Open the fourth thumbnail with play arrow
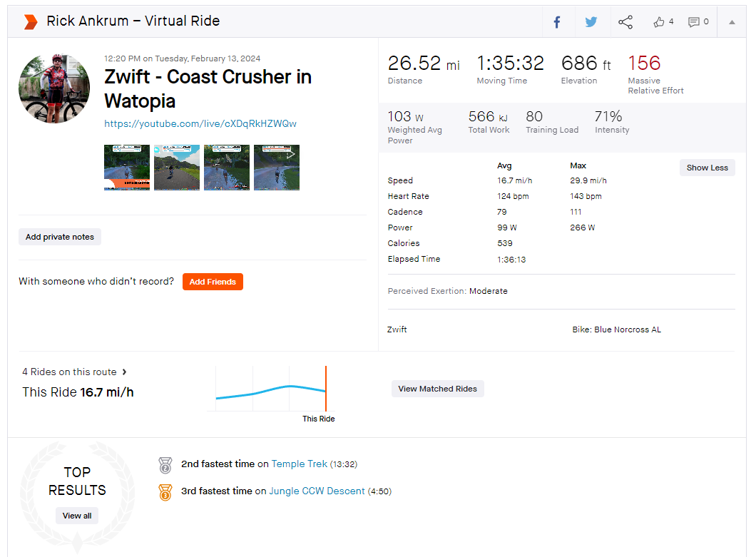This screenshot has height=557, width=756. tap(277, 168)
